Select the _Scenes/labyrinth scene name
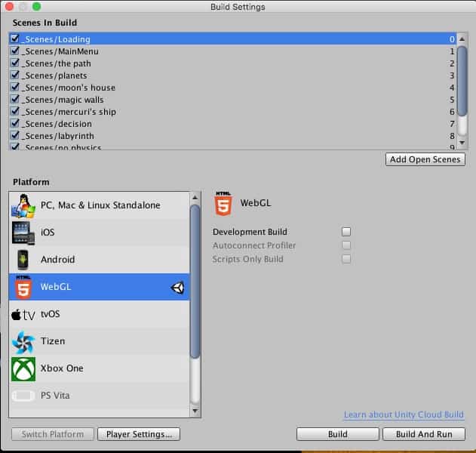This screenshot has height=453, width=476. pos(58,136)
